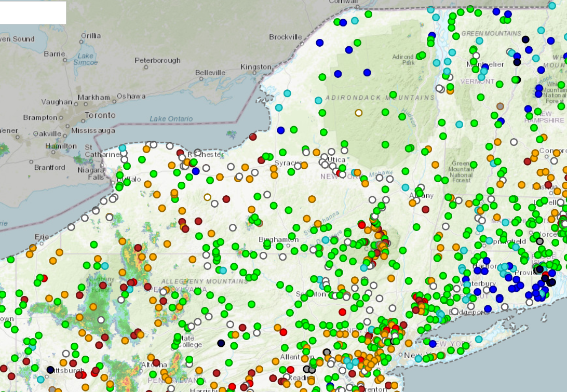This screenshot has height=392, width=567.
Task: Select the white hollow station marker near Rochester
Action: coord(181,157)
